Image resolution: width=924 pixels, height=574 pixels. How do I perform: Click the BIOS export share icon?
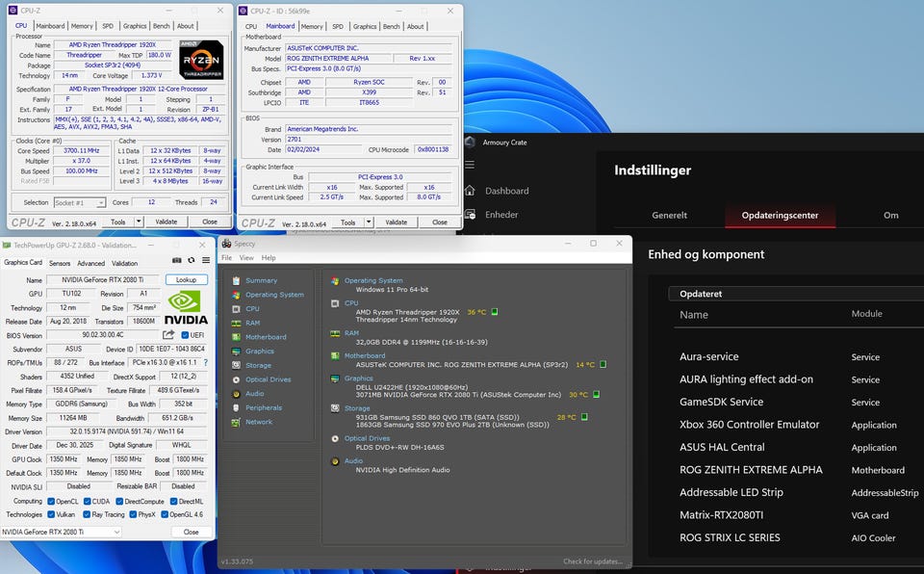(x=169, y=335)
